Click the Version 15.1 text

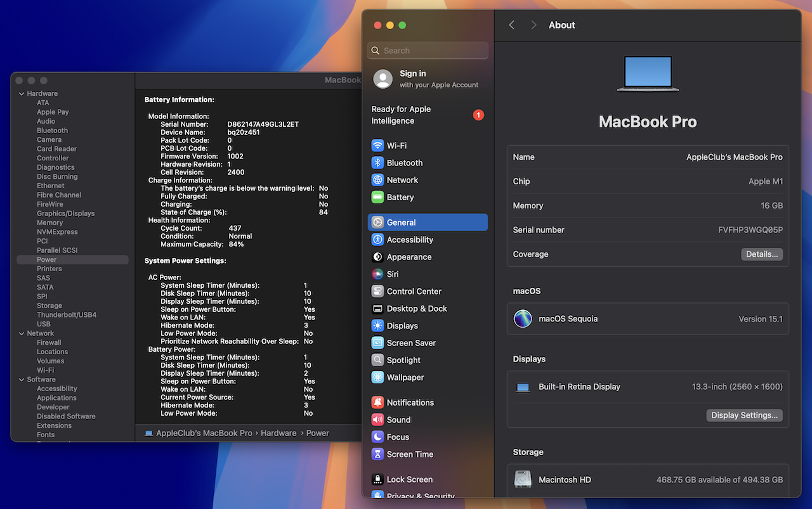761,319
